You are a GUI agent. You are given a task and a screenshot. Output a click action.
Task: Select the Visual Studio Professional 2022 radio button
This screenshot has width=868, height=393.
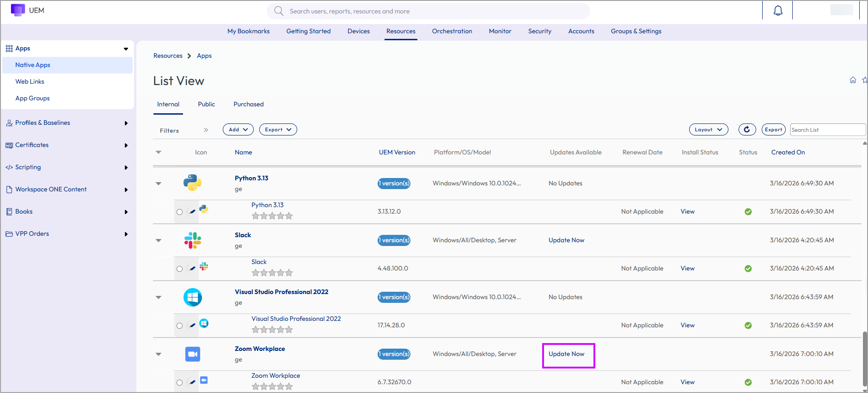tap(179, 326)
